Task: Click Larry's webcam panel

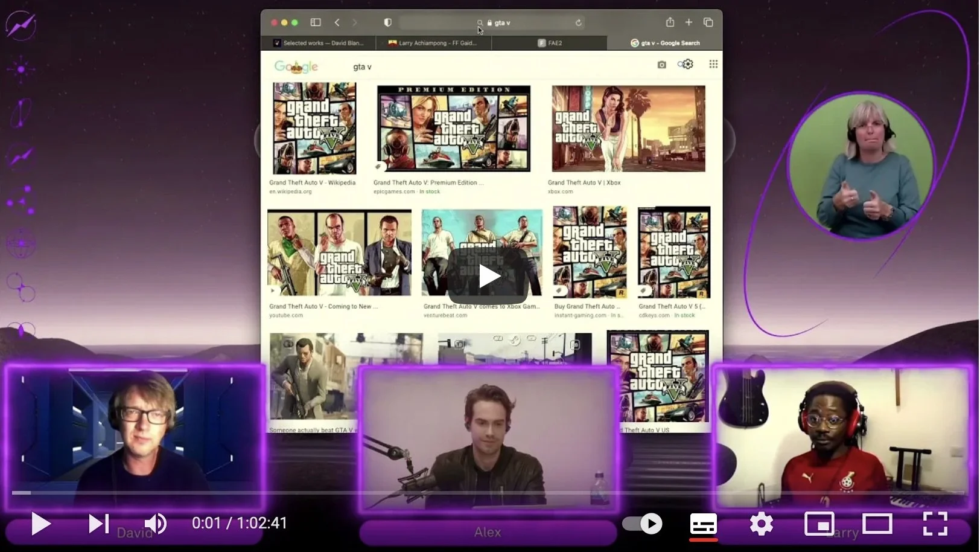Action: click(842, 438)
